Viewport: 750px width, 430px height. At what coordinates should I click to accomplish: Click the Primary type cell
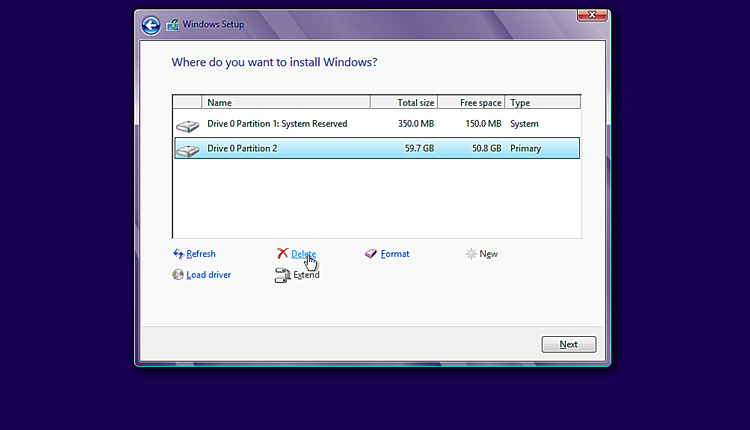(x=525, y=149)
